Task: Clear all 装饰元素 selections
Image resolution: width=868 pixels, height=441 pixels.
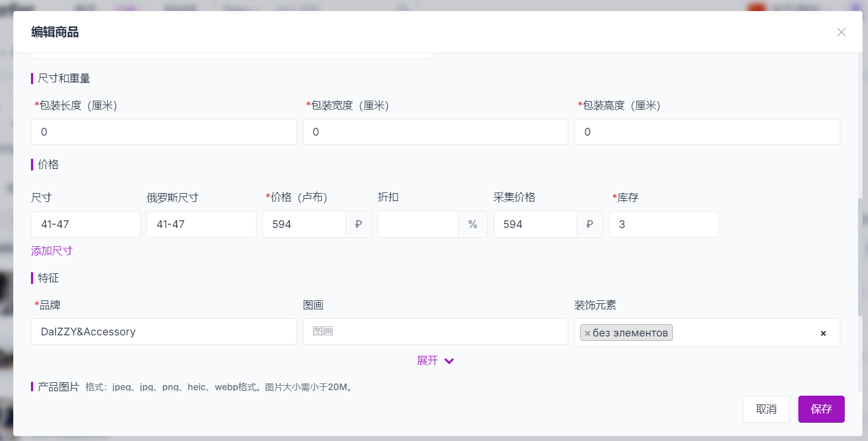Action: pyautogui.click(x=823, y=333)
